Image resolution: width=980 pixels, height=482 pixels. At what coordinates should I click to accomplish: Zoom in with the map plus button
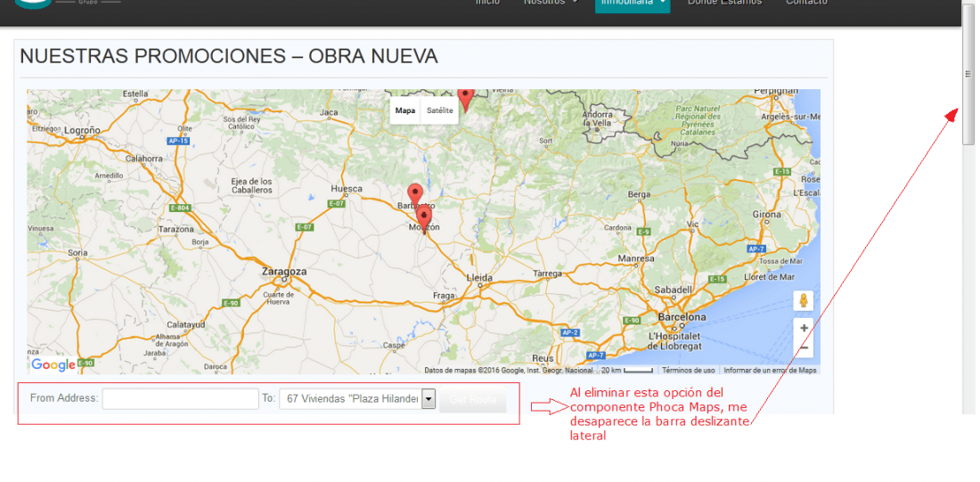pos(804,328)
